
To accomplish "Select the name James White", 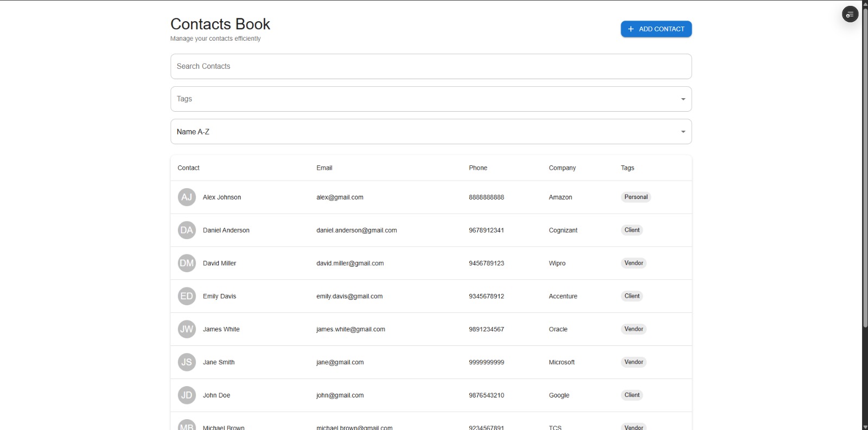I will coord(221,330).
